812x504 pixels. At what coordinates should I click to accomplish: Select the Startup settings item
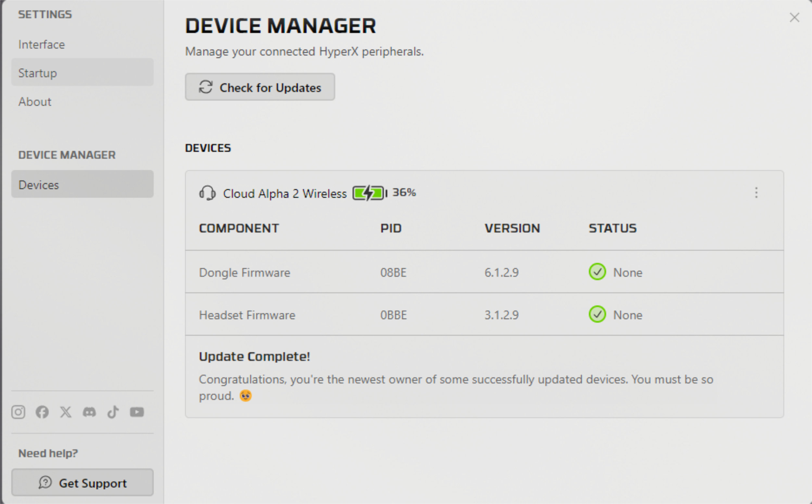(82, 73)
